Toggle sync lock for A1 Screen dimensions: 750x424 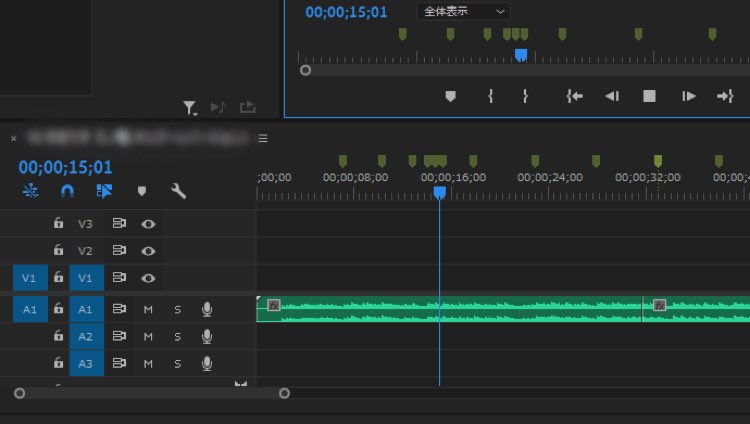(x=119, y=309)
